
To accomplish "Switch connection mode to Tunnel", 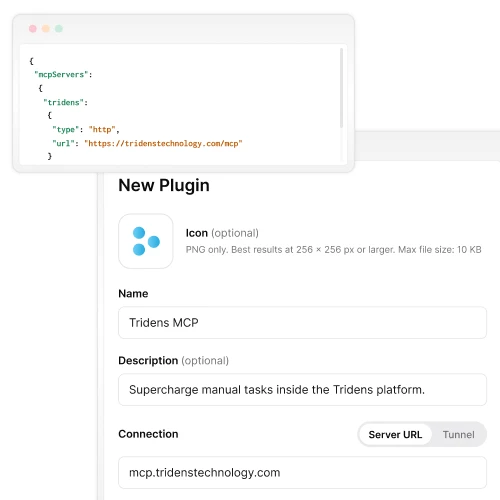I will 458,434.
